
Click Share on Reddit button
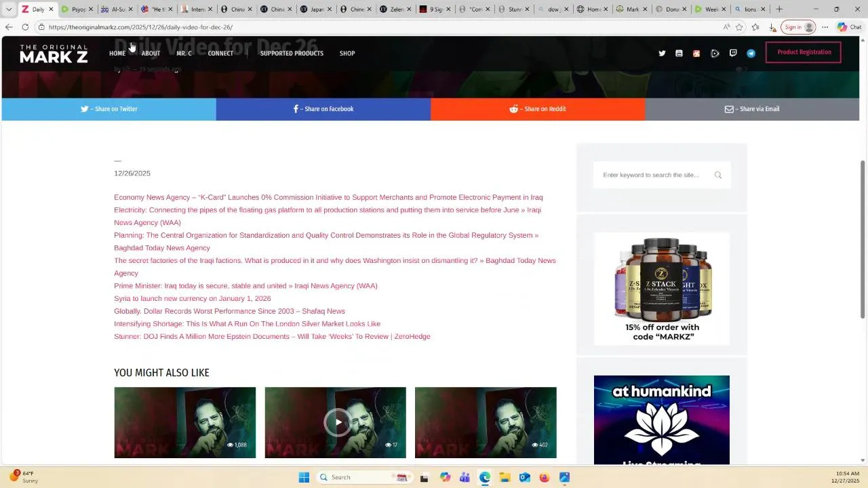click(538, 109)
